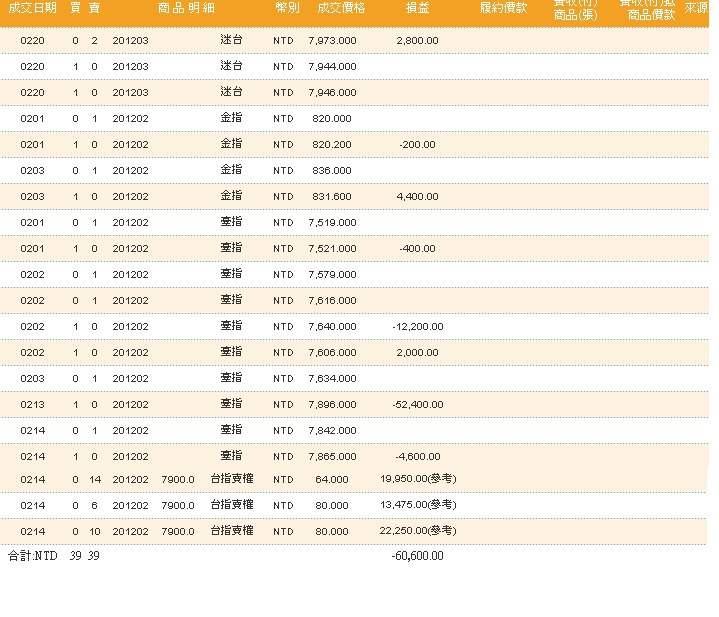Select the price cell 7,519.000
The image size is (719, 617).
pos(332,222)
